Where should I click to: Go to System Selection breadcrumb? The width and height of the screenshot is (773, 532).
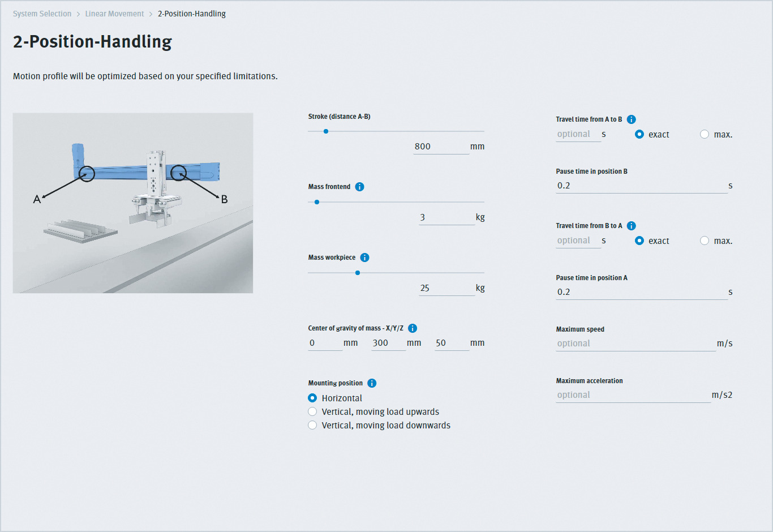point(42,14)
